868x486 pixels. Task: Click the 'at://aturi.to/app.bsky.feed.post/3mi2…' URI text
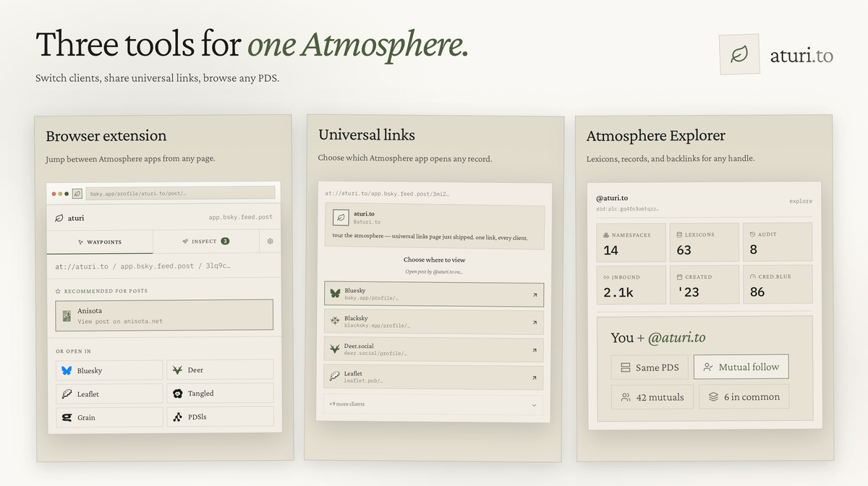click(x=387, y=194)
